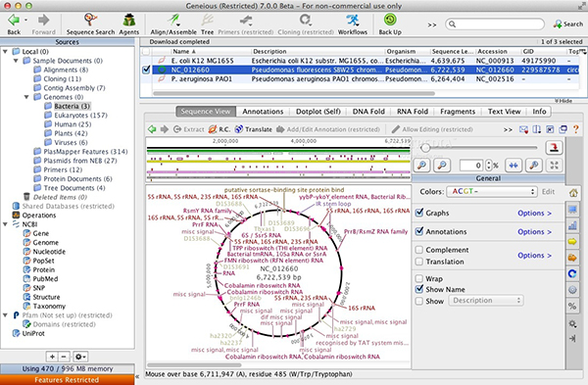Open the Description show dropdown
The height and width of the screenshot is (385, 588).
486,301
